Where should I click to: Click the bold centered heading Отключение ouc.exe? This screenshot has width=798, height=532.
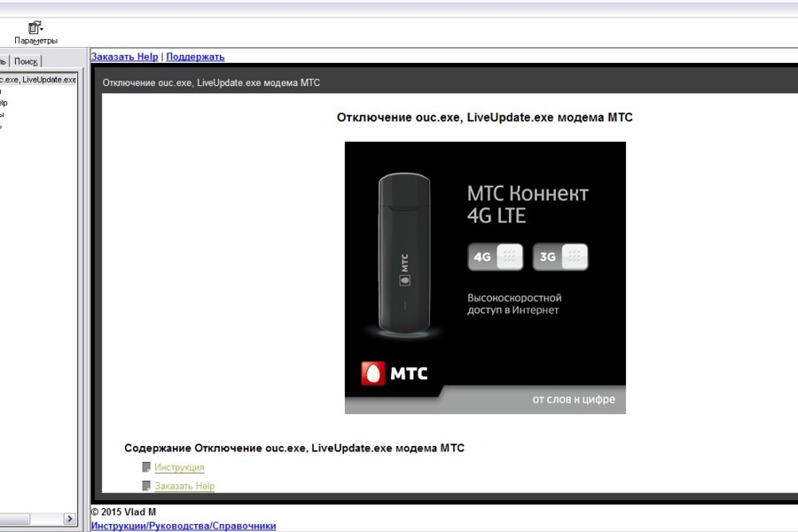484,118
